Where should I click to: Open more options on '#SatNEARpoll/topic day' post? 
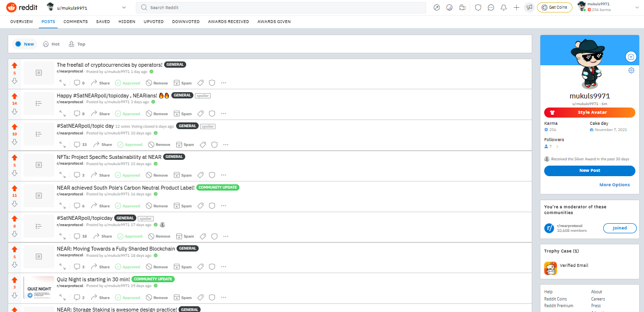(226, 144)
